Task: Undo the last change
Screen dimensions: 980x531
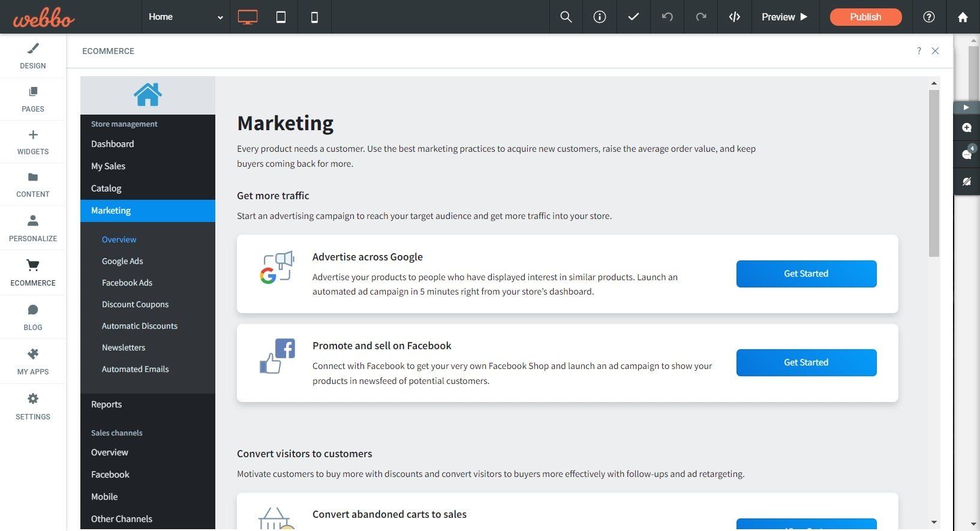Action: [x=667, y=17]
